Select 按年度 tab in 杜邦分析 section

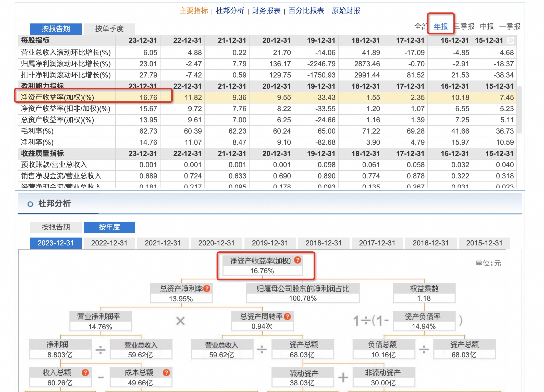coord(109,227)
